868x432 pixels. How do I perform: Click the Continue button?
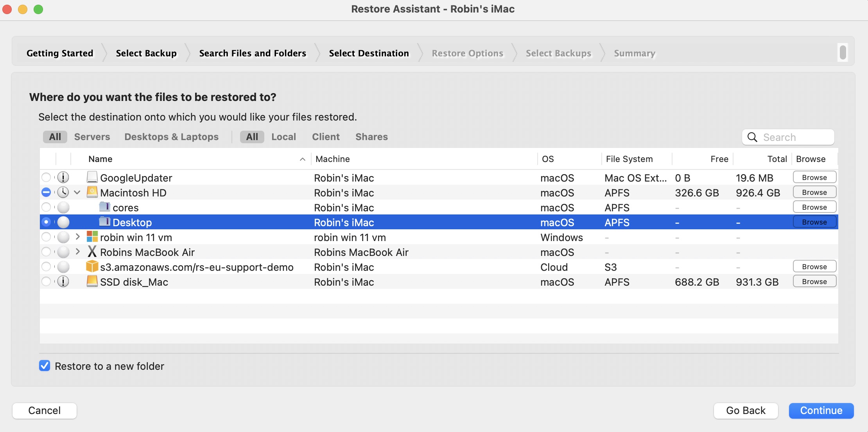click(821, 410)
